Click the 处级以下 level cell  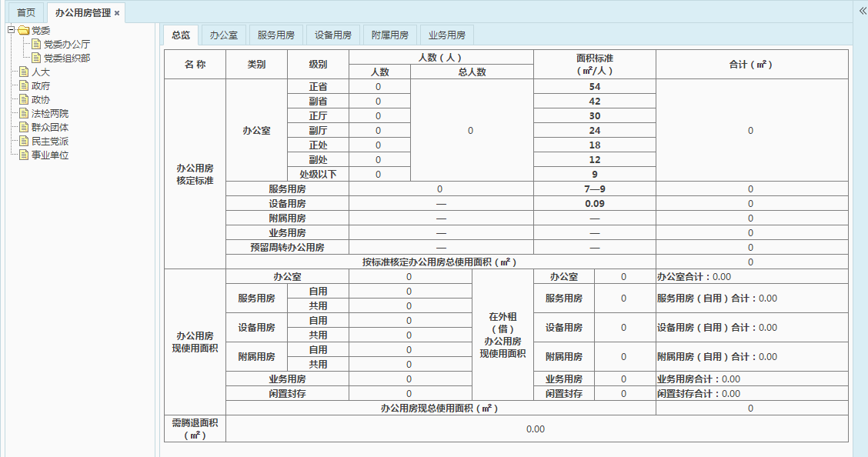(318, 175)
